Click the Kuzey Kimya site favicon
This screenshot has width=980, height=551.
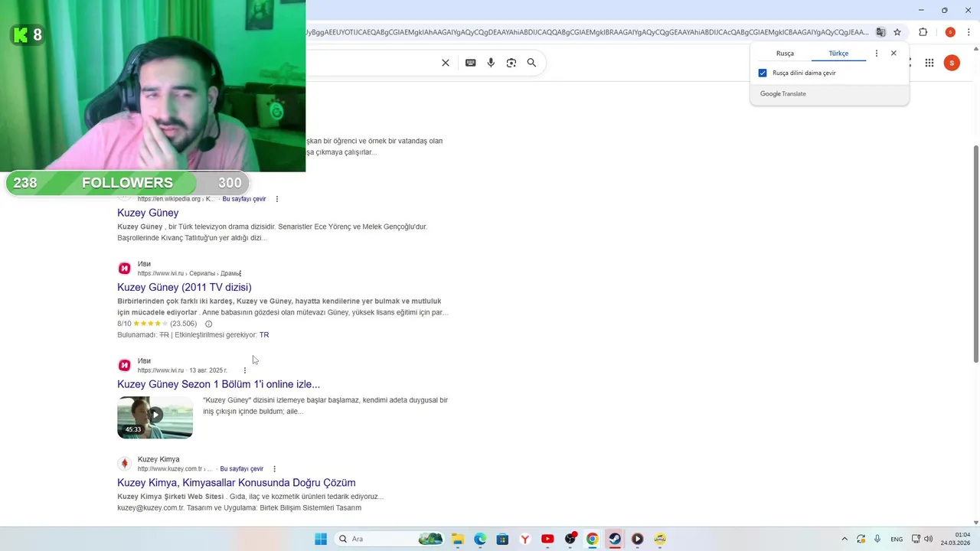124,464
